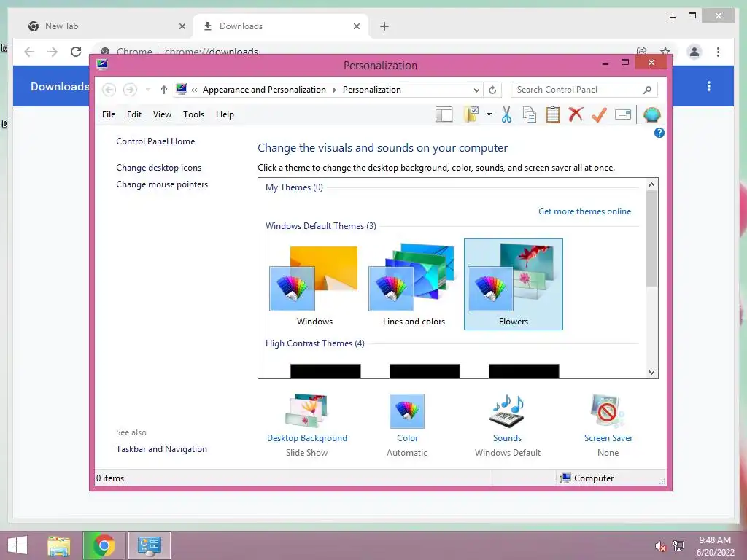Click the orange checkmark Properties toolbar icon
The height and width of the screenshot is (560, 747).
click(x=600, y=114)
